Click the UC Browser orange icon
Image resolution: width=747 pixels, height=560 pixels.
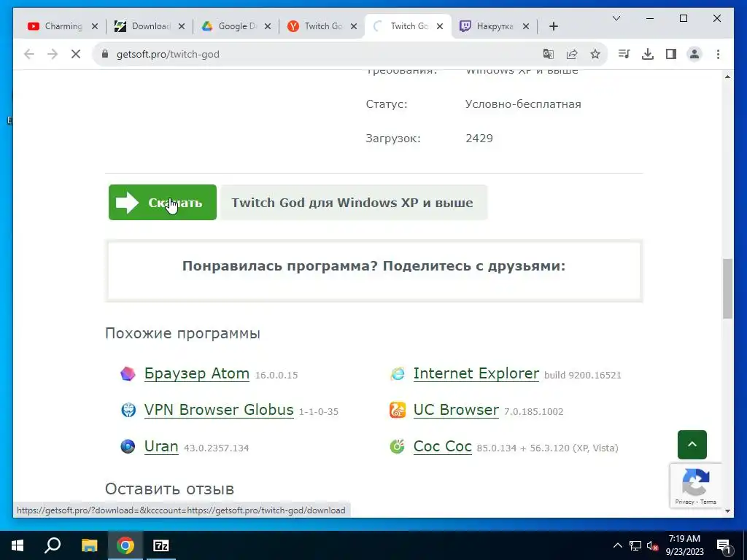point(398,410)
